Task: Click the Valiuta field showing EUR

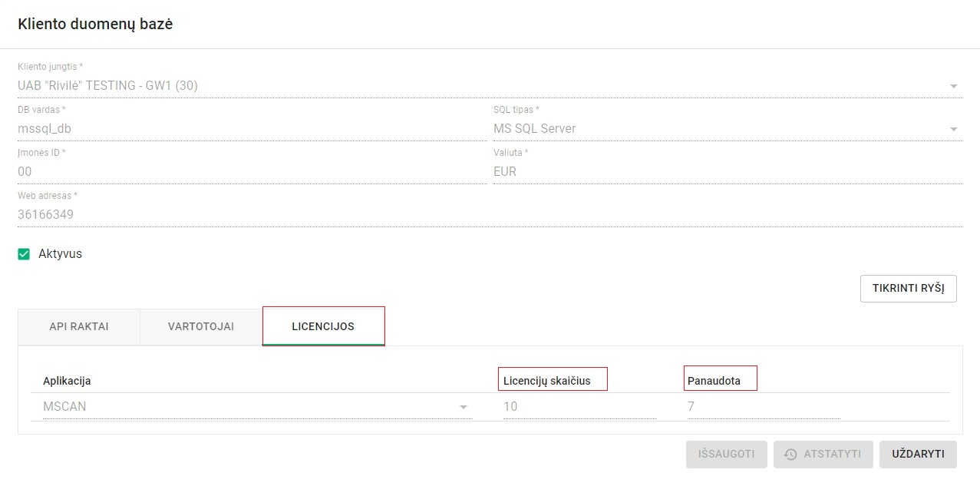Action: pos(728,172)
